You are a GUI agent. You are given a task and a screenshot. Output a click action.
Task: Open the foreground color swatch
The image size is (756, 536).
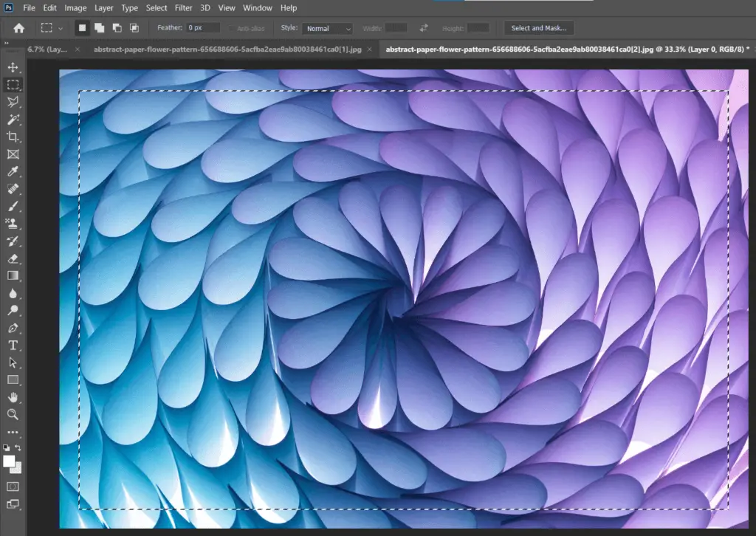9,461
